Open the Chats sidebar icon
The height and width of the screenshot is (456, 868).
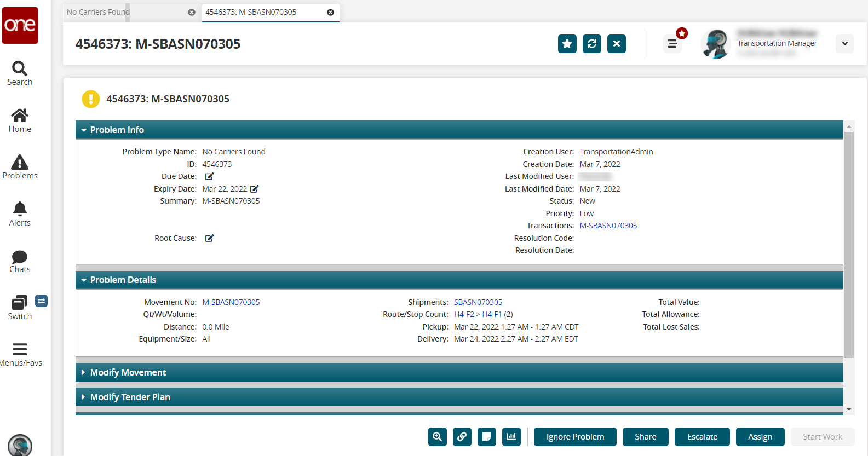(x=20, y=261)
